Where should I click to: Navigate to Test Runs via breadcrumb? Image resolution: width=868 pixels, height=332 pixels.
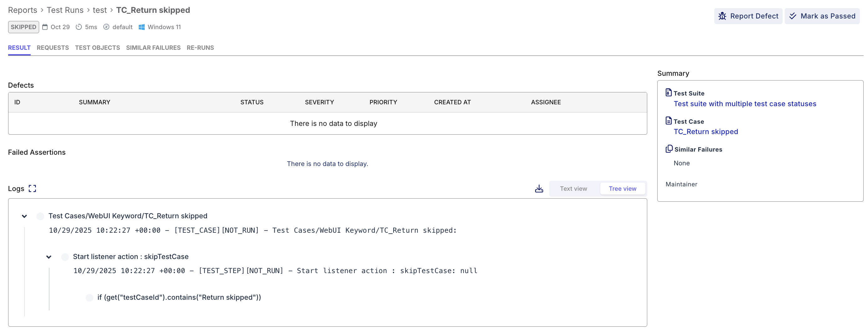(65, 10)
